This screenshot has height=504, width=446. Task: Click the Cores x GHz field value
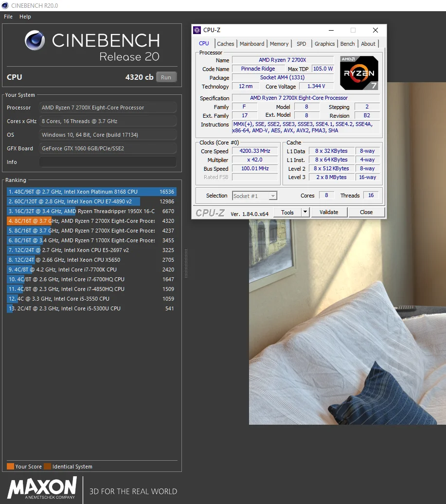(x=108, y=121)
